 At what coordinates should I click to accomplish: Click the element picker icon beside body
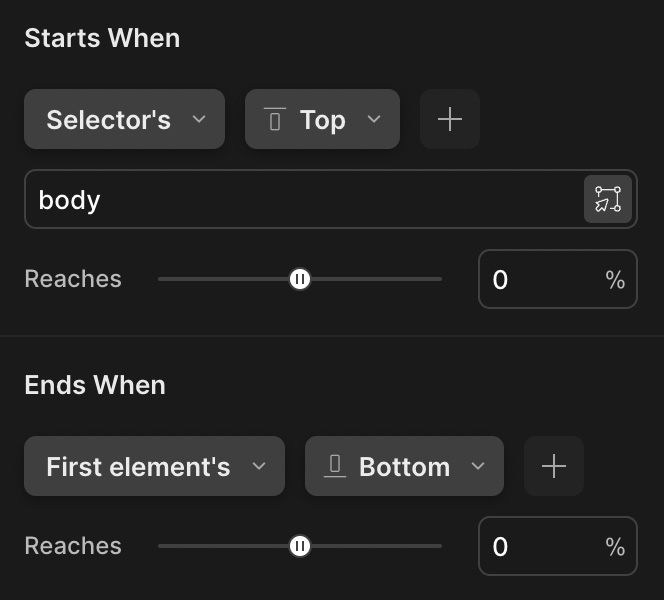(x=608, y=199)
